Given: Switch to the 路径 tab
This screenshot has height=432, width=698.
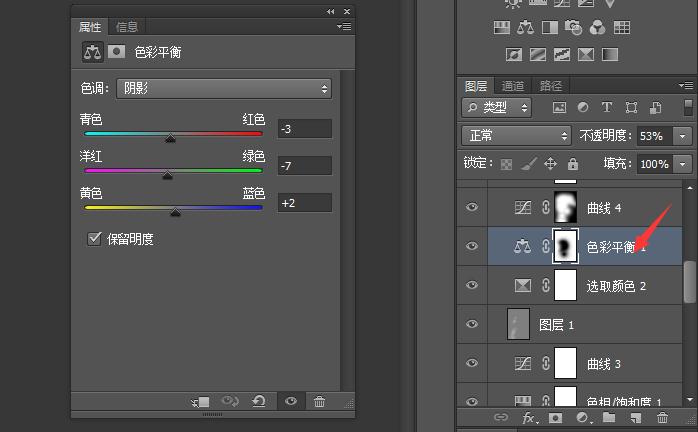Looking at the screenshot, I should (x=551, y=86).
